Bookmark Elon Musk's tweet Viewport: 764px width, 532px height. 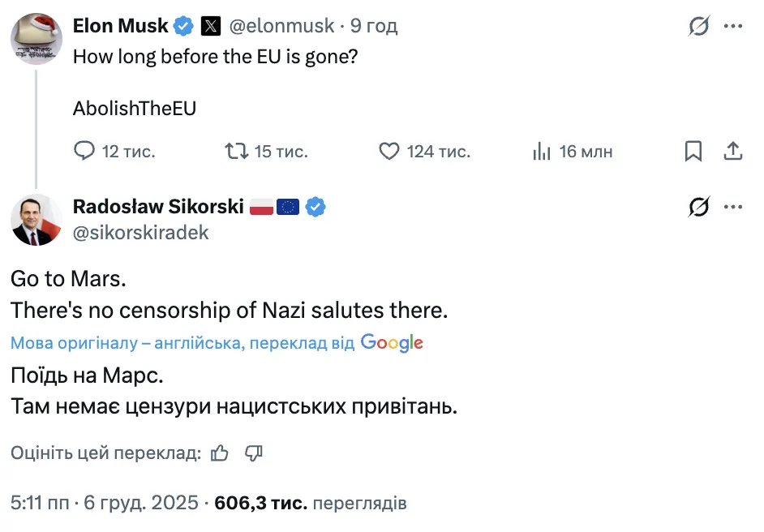[693, 151]
